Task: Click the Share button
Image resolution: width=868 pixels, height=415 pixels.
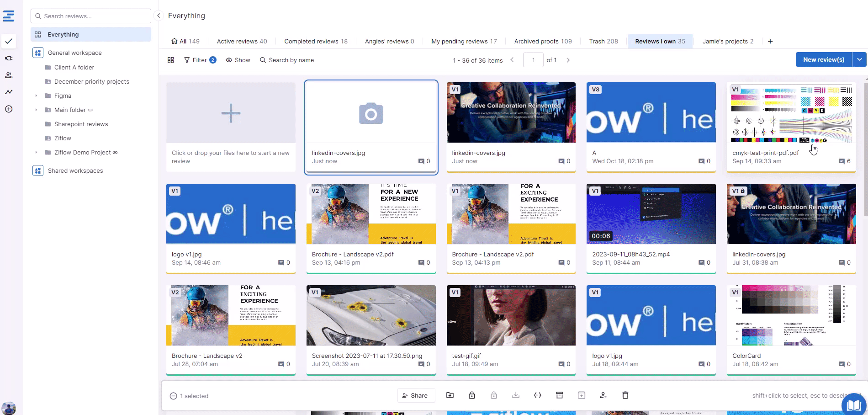Action: (415, 396)
